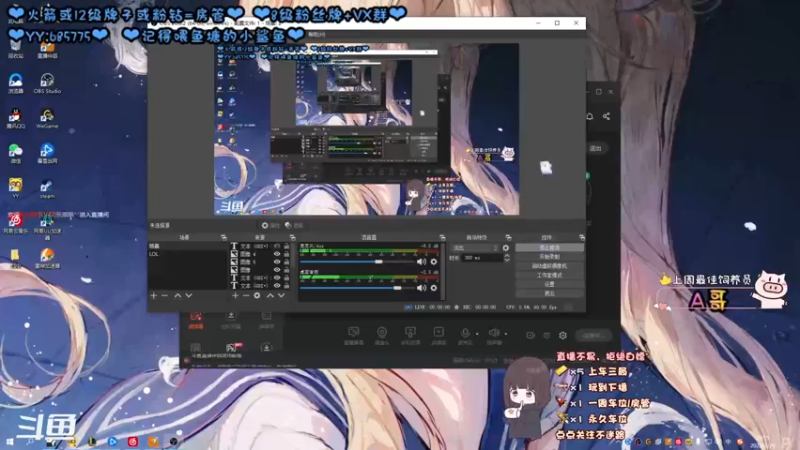Select the first scene in Scenes list
This screenshot has width=800, height=450.
coord(187,246)
